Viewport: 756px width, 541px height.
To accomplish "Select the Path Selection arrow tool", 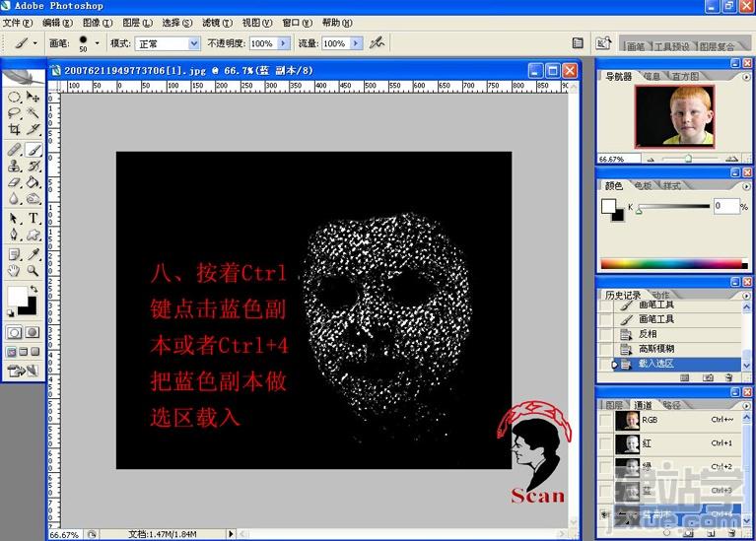I will [15, 219].
